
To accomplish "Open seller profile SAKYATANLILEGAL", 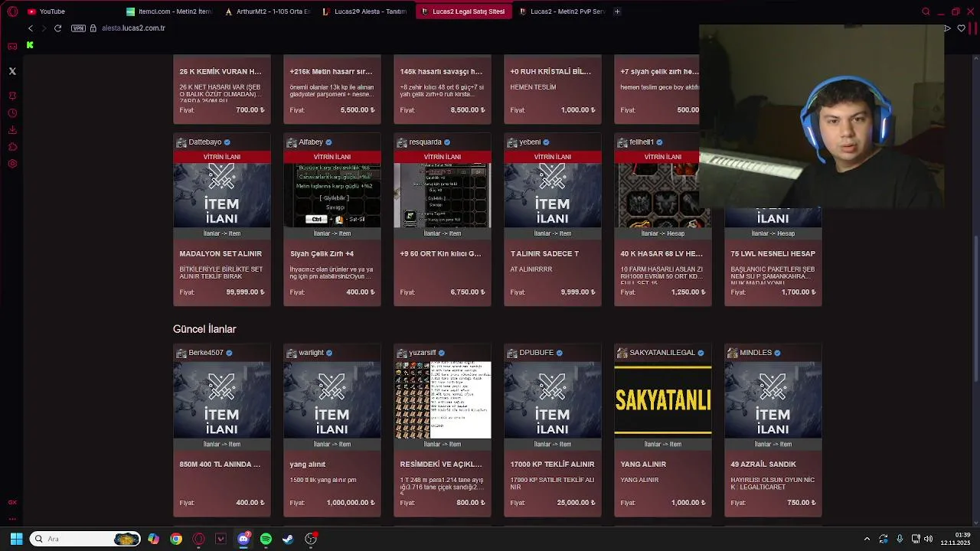I will (x=661, y=353).
